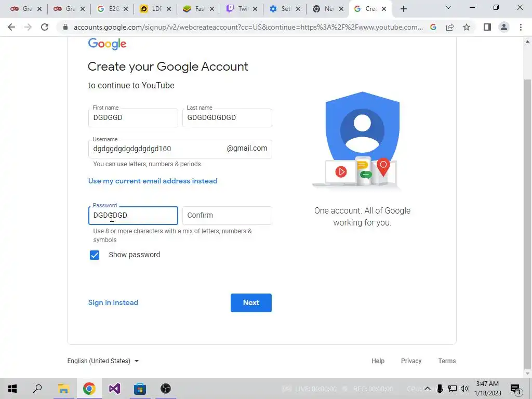The image size is (532, 399).
Task: Open the Chrome profile avatar
Action: 504,27
